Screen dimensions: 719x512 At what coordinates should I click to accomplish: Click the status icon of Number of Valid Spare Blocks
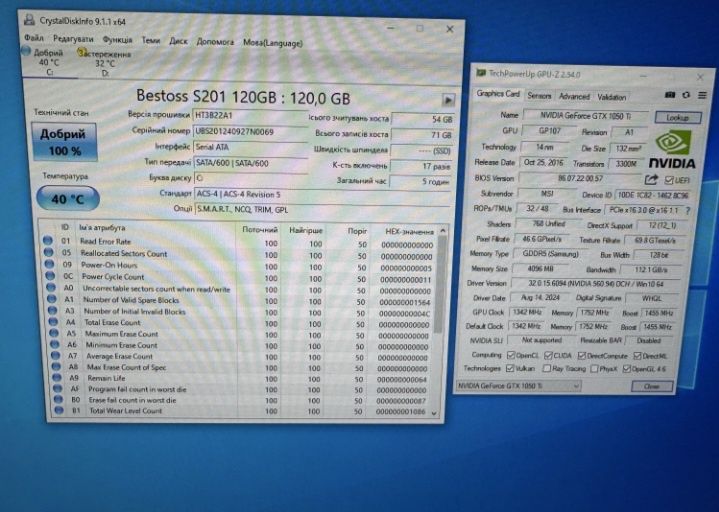pyautogui.click(x=52, y=299)
